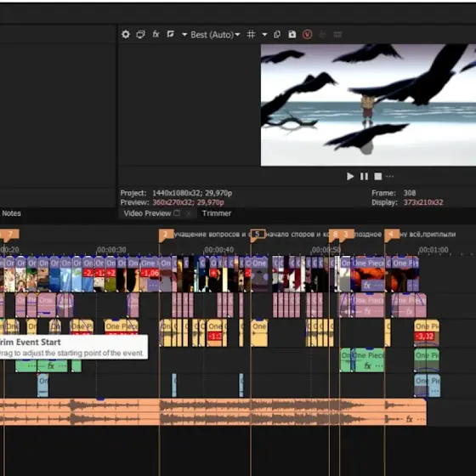Image resolution: width=476 pixels, height=476 pixels.
Task: Select the video clip labeled -1,06
Action: 150,274
